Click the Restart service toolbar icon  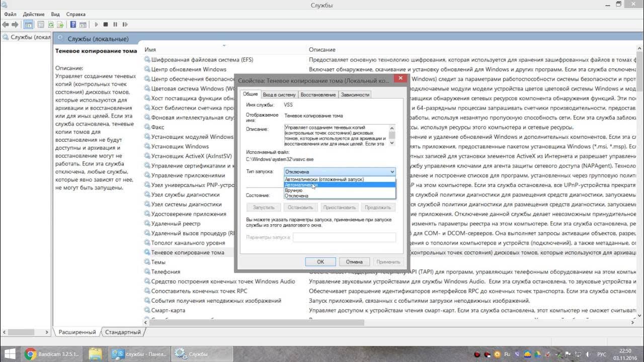coord(125,24)
